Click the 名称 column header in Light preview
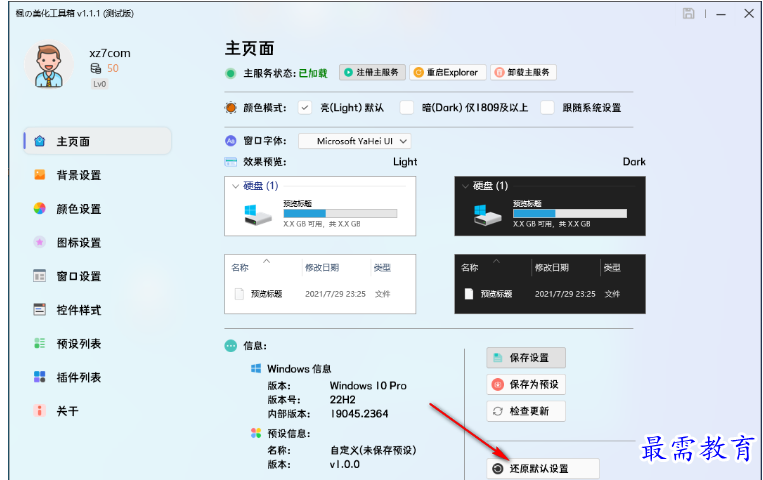 [x=240, y=268]
